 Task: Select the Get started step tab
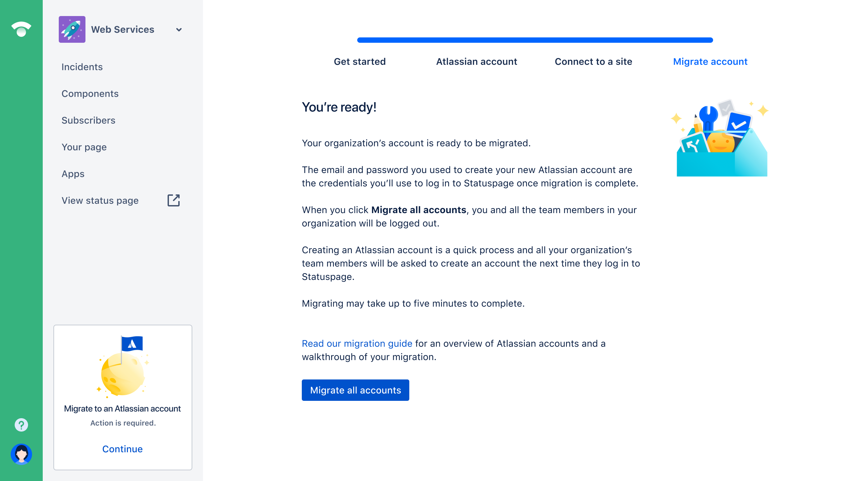click(360, 61)
